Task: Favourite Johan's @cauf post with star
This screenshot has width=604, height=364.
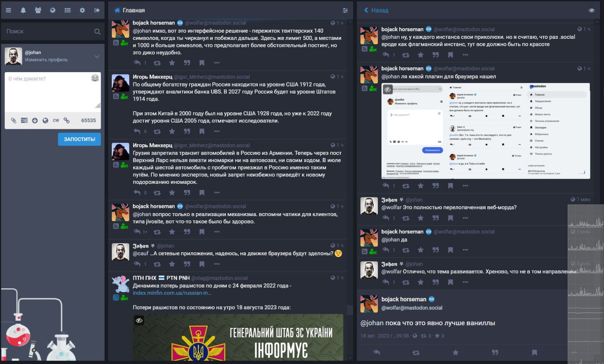Action: click(x=172, y=264)
